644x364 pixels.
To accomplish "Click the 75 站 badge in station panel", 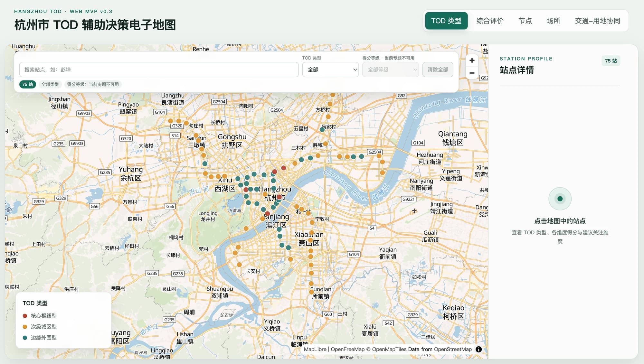I will (x=611, y=61).
